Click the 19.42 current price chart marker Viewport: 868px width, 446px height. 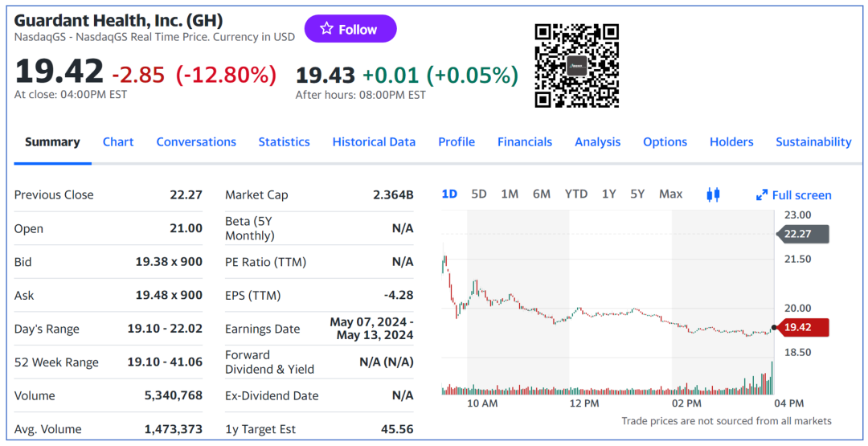pyautogui.click(x=804, y=328)
